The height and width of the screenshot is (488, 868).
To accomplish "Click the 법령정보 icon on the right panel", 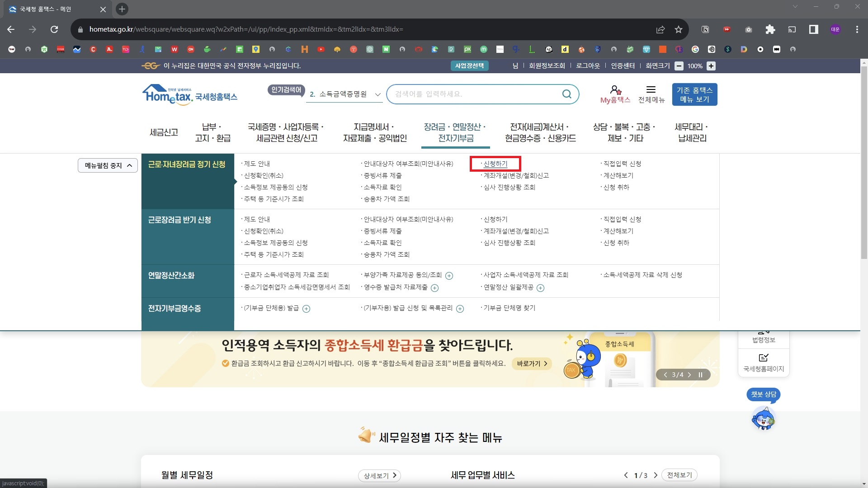I will (763, 334).
